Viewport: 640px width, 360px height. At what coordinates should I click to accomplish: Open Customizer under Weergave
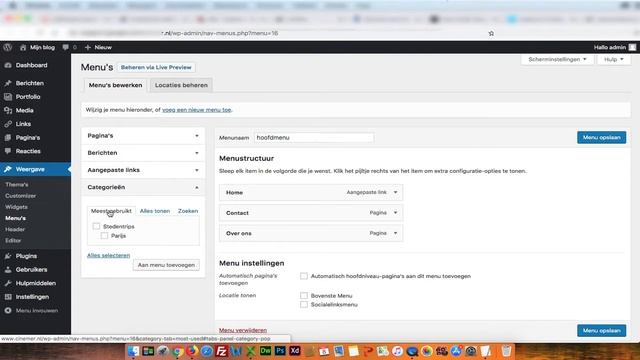tap(20, 196)
